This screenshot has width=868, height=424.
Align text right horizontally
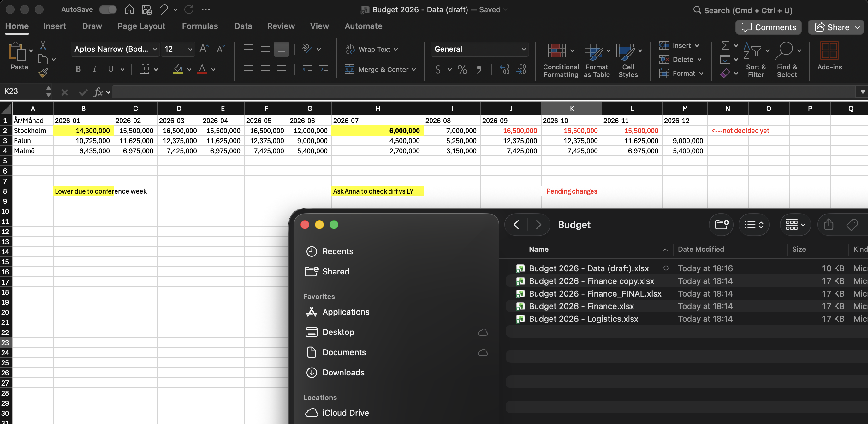click(x=281, y=69)
